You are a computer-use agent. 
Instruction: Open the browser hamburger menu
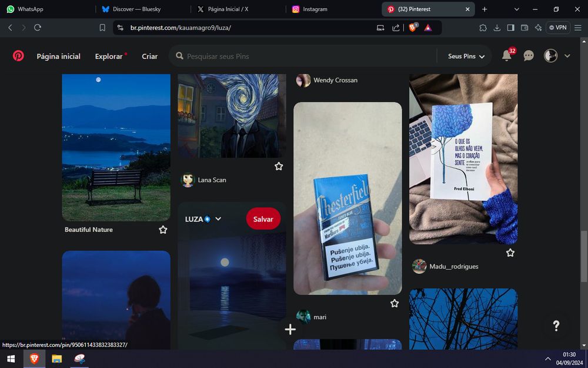[x=578, y=28]
